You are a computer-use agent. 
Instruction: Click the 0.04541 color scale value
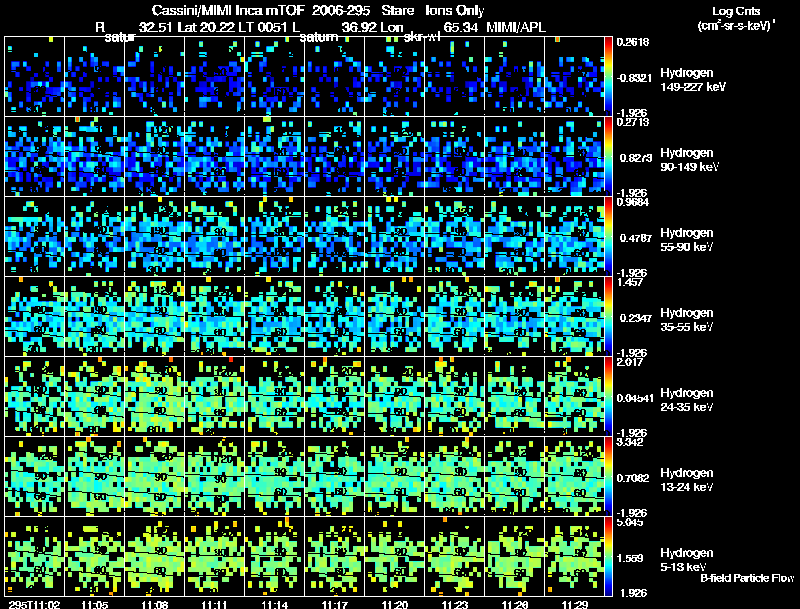click(635, 398)
